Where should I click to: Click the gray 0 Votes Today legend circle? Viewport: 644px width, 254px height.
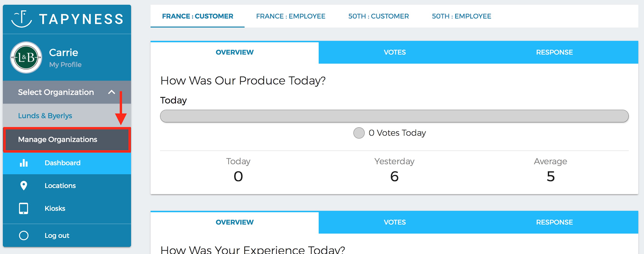[359, 133]
